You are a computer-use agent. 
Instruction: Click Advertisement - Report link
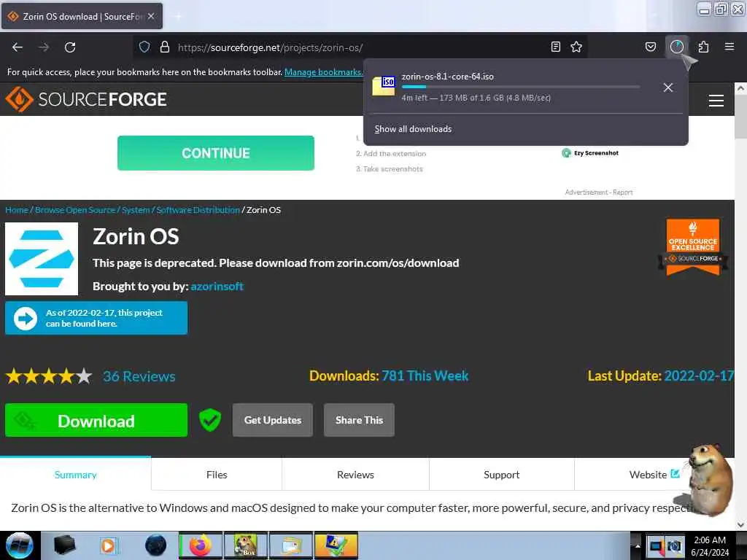pos(599,192)
